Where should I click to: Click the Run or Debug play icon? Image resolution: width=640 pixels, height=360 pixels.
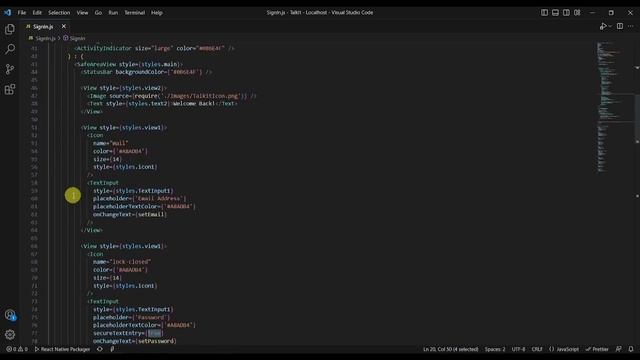603,26
